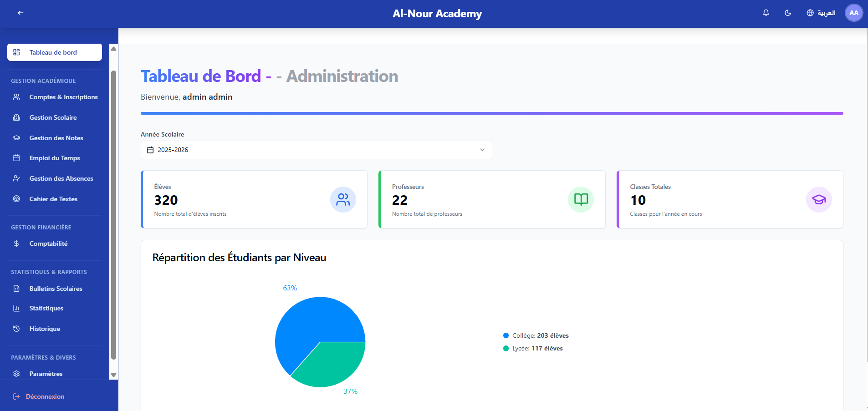Click legend text Lycée: 117 élèves

coord(537,348)
